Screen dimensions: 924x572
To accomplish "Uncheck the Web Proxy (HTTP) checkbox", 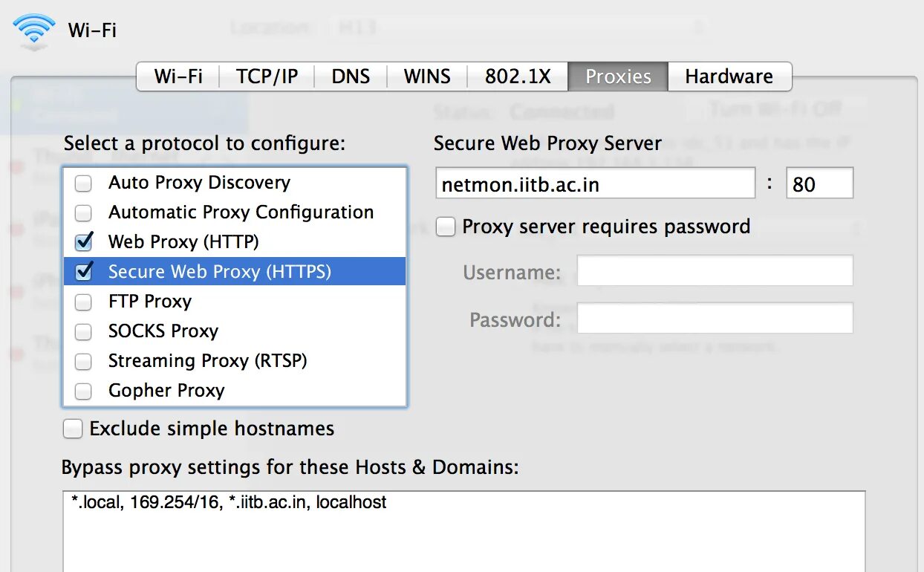I will pyautogui.click(x=84, y=242).
